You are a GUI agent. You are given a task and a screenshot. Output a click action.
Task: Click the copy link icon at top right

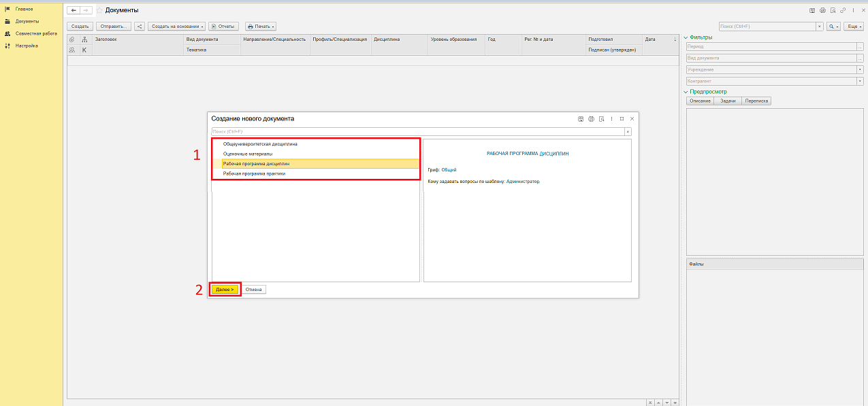coord(843,10)
